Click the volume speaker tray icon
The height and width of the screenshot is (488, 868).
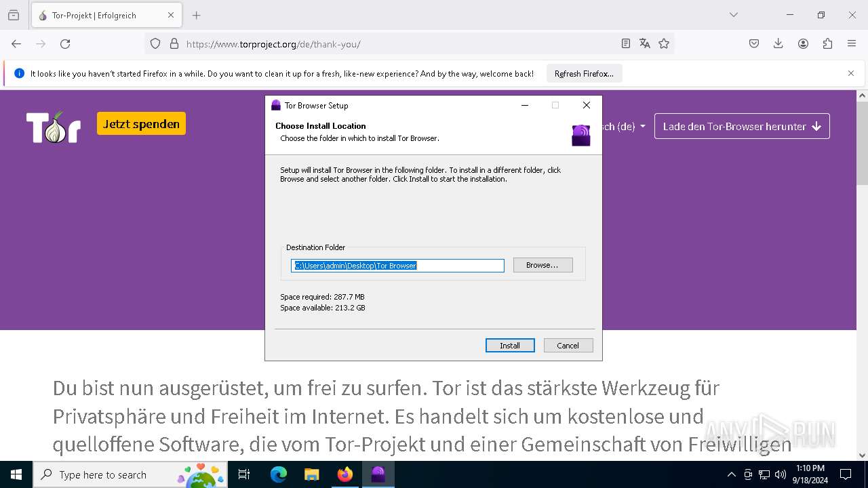point(781,474)
